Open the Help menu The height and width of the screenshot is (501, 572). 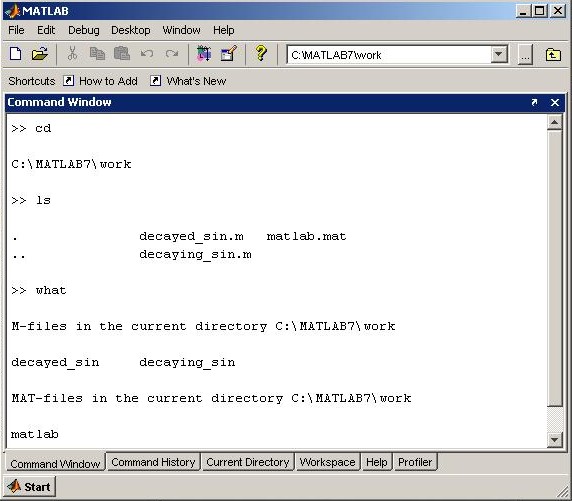[224, 30]
